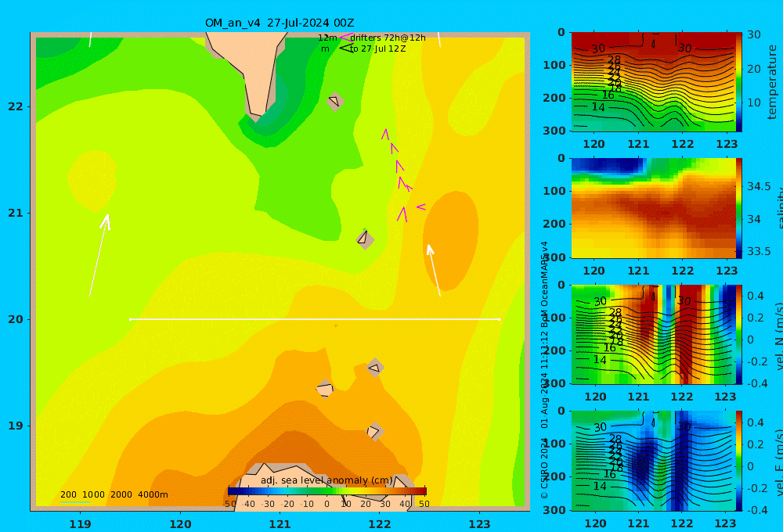783x532 pixels.
Task: Click the island at 18.95N 121.95E
Action: point(375,431)
